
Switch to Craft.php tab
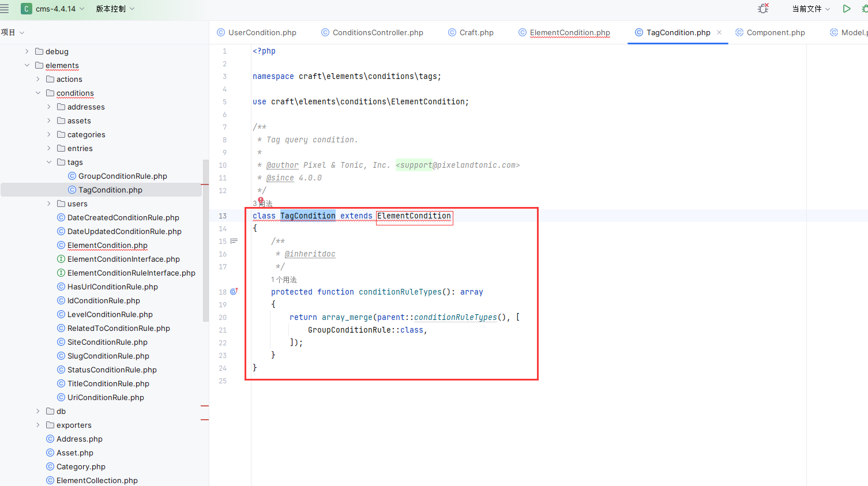pos(471,32)
